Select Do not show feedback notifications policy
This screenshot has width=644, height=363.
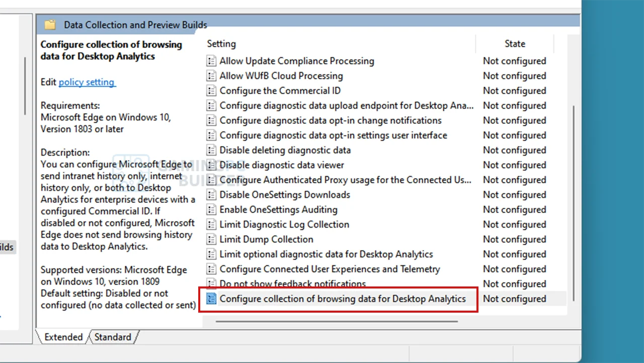[293, 284]
